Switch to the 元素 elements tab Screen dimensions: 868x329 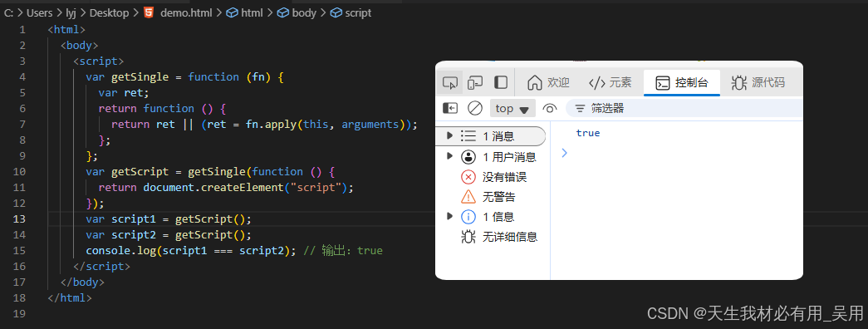[x=610, y=82]
